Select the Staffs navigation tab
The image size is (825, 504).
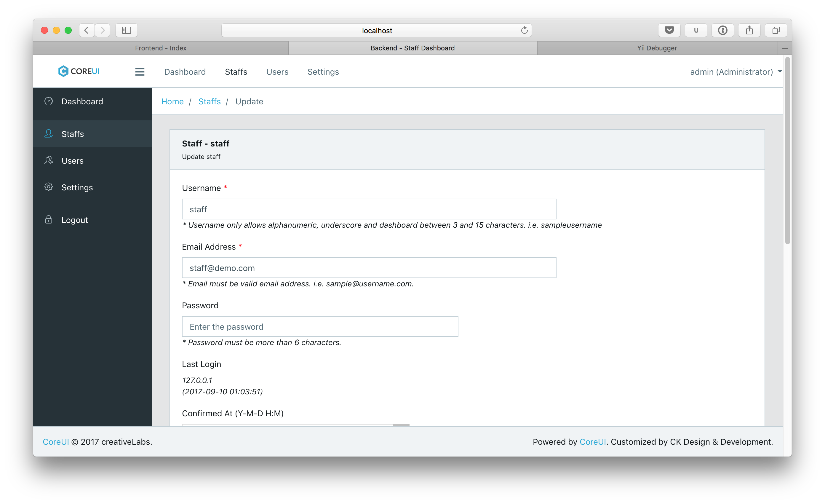click(x=237, y=72)
